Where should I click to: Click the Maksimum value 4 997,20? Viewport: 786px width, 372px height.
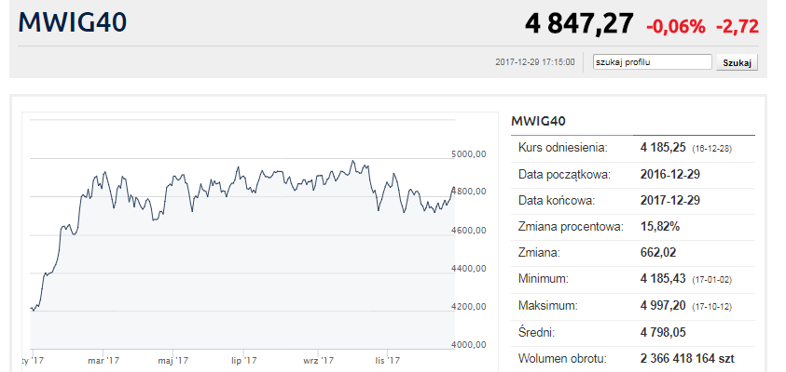coord(663,305)
